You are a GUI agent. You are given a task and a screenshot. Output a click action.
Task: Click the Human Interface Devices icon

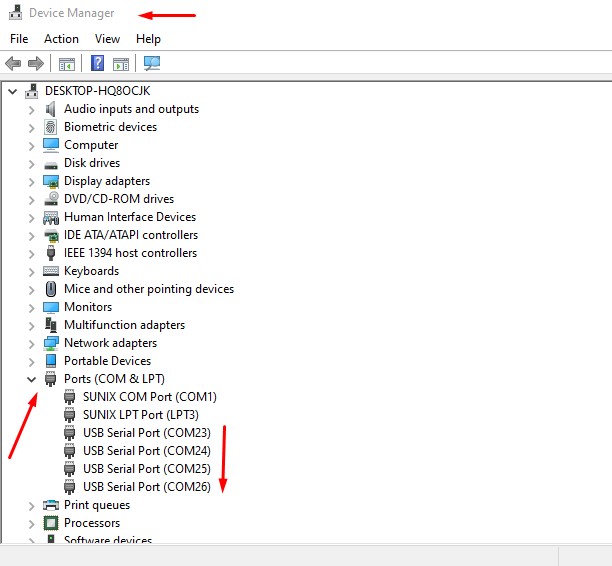[x=51, y=217]
